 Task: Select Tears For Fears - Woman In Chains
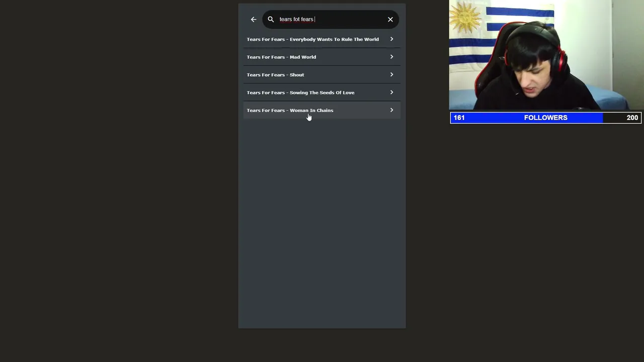(x=321, y=110)
